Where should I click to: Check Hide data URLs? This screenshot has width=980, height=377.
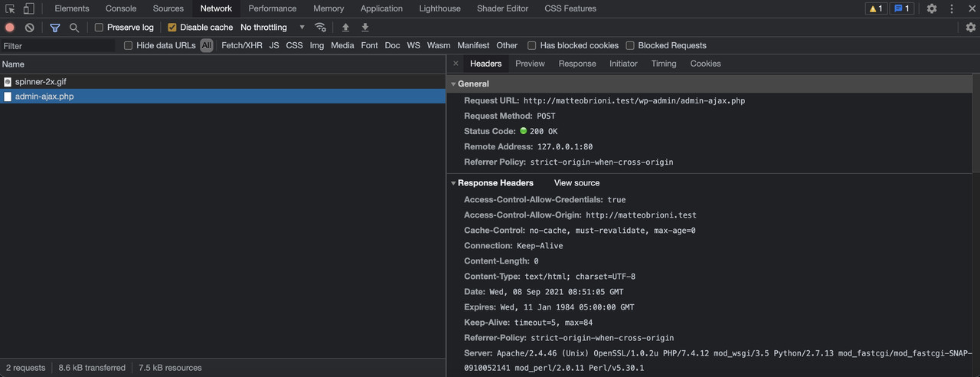click(x=129, y=45)
